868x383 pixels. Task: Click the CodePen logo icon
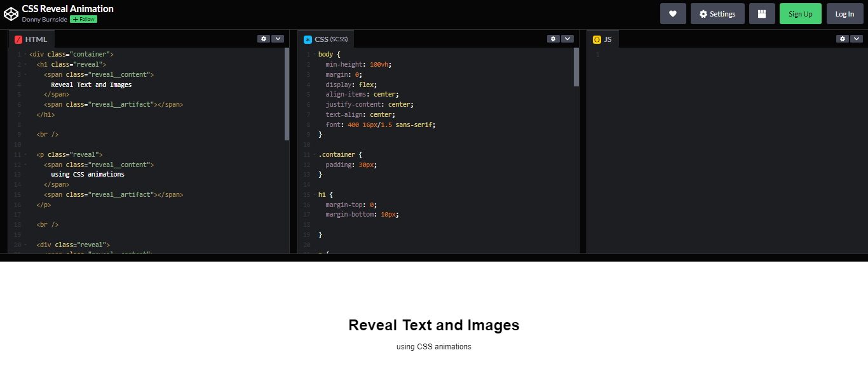(11, 13)
